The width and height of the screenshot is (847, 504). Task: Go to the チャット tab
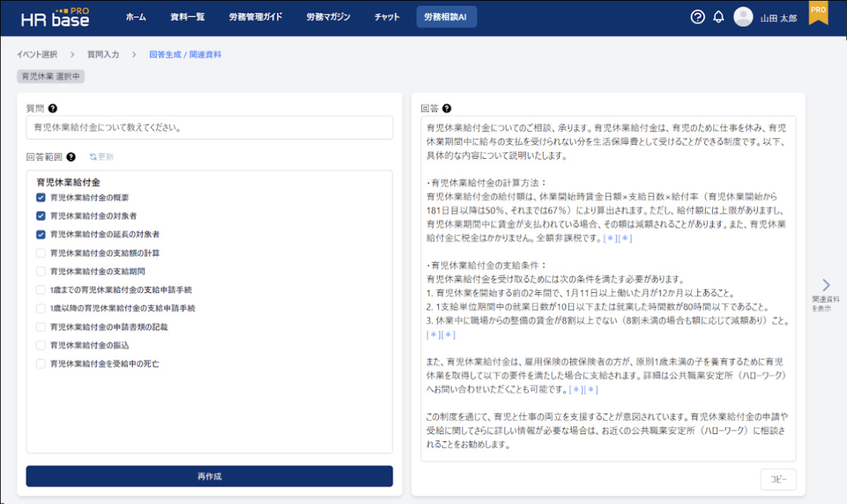pyautogui.click(x=387, y=18)
